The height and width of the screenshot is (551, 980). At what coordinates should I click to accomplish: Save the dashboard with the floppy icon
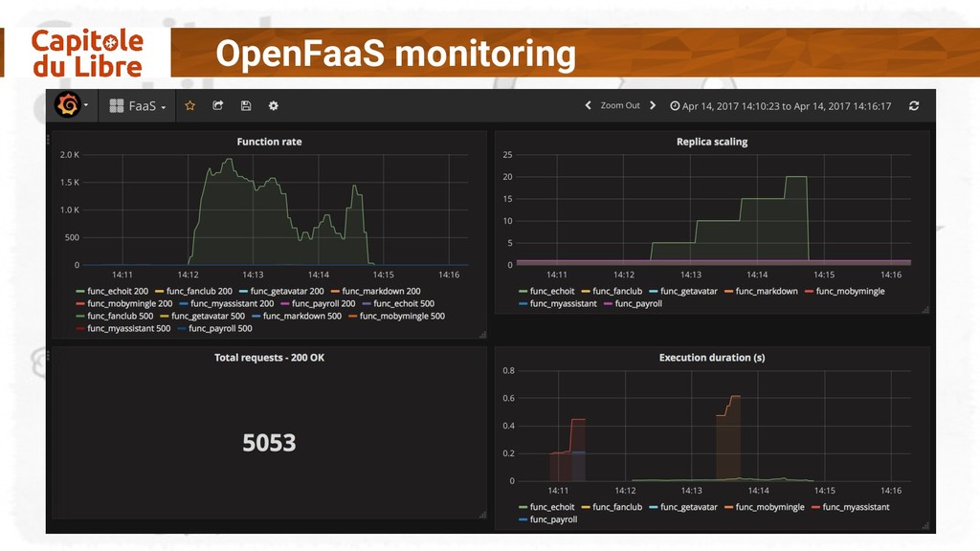pyautogui.click(x=246, y=105)
